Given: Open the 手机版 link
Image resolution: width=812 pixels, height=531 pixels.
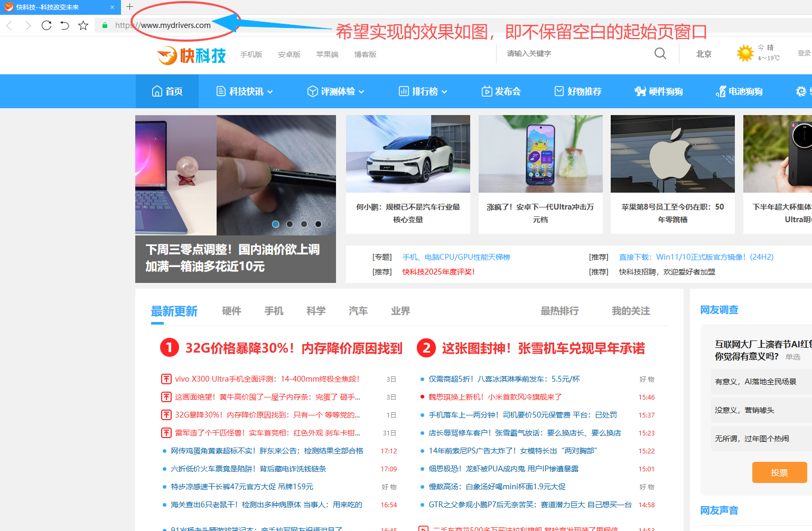Looking at the screenshot, I should pos(251,54).
